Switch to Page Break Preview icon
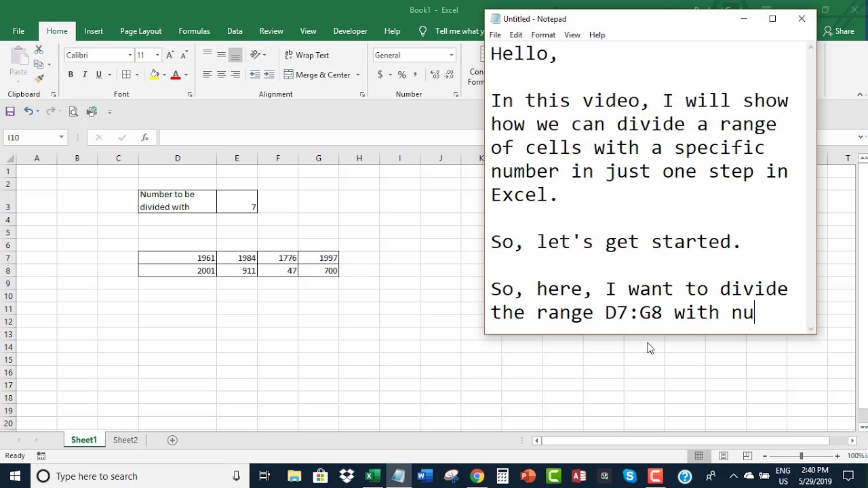The width and height of the screenshot is (868, 488). click(x=747, y=456)
